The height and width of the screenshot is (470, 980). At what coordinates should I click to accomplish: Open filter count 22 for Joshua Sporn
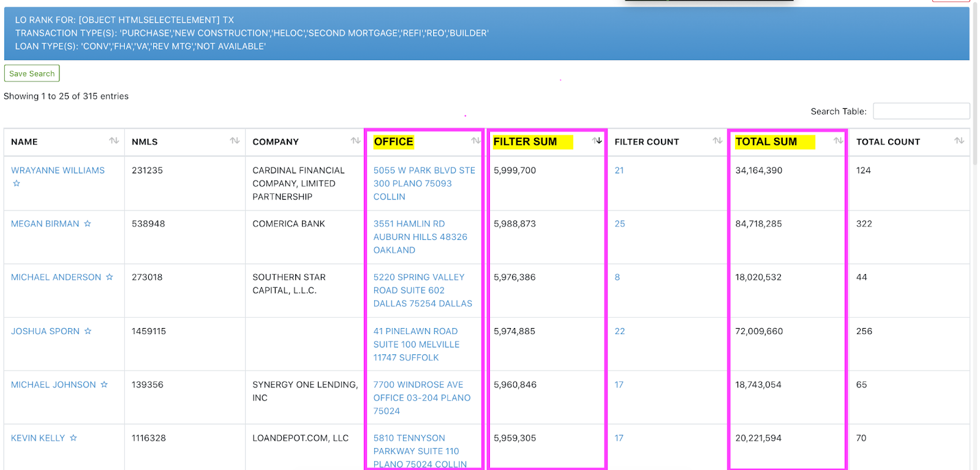pos(620,331)
